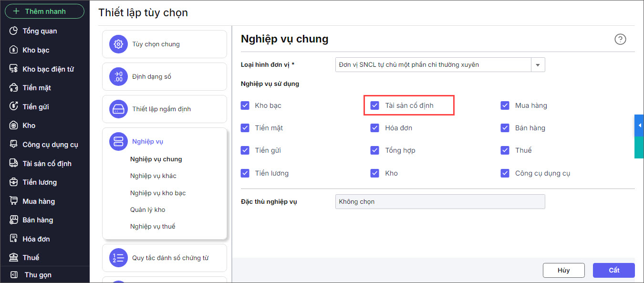
Task: Disable the Công cụ dụng cụ checkbox
Action: (505, 173)
